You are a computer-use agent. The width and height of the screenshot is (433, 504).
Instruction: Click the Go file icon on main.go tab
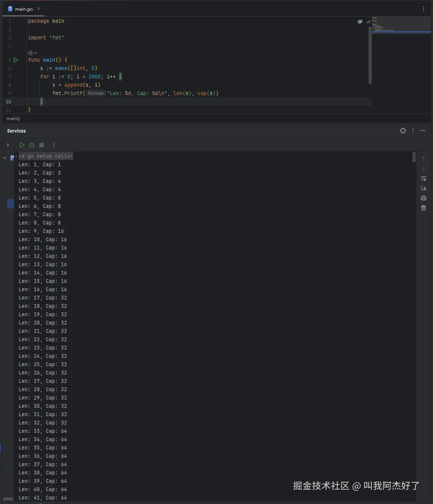coord(10,9)
